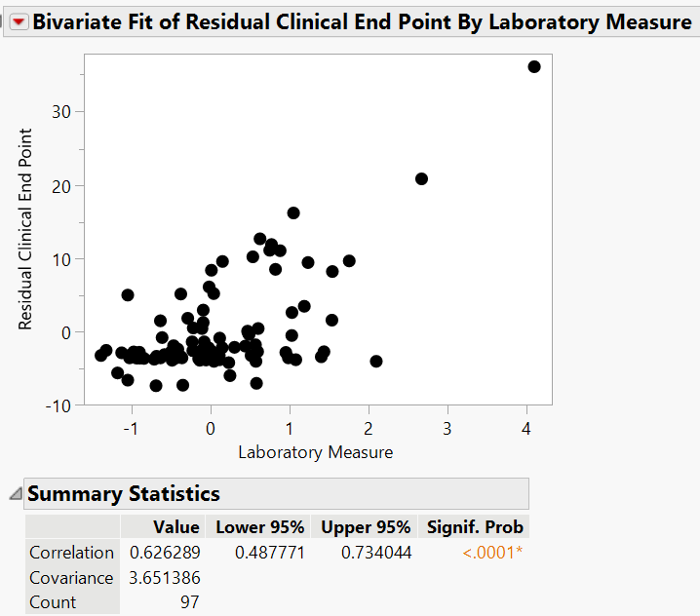Click the Laboratory Measure x-axis label
This screenshot has height=616, width=700.
coord(316,452)
